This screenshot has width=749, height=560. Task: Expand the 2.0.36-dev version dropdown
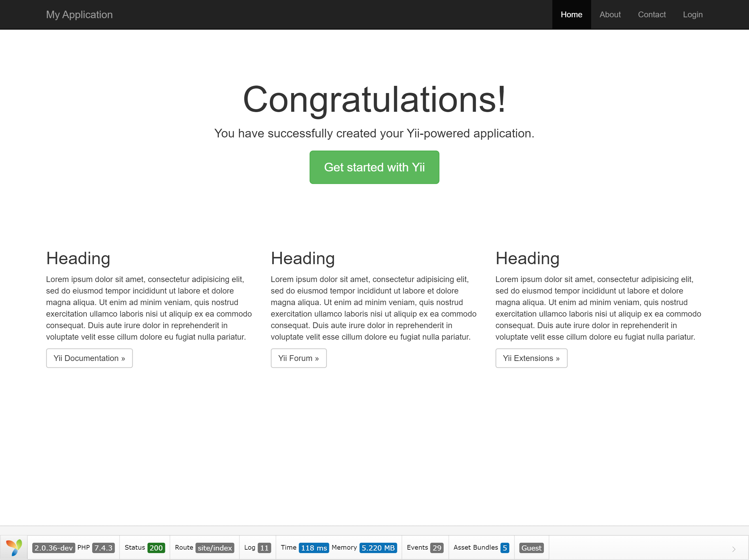pos(52,547)
